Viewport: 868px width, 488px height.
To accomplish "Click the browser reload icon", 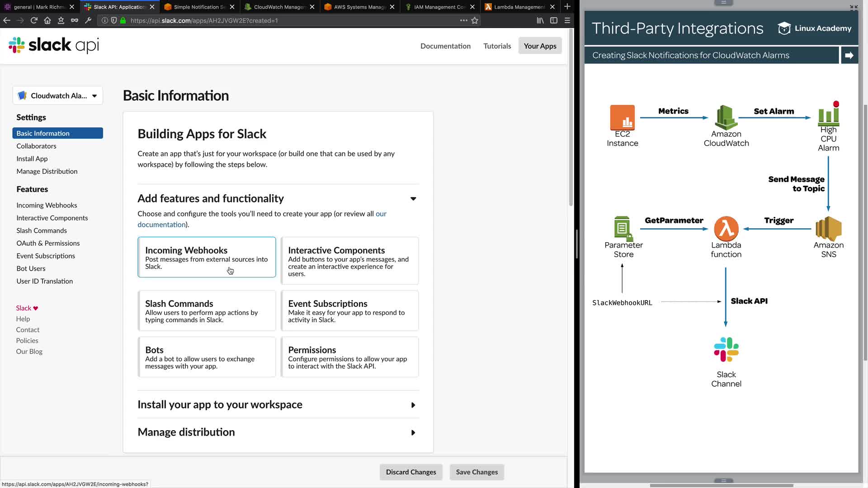I will pos(34,20).
